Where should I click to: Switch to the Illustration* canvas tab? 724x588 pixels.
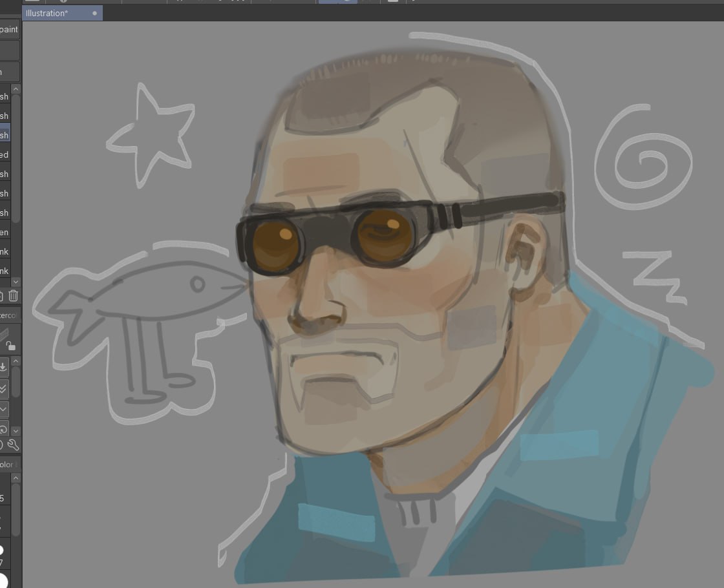(x=62, y=13)
